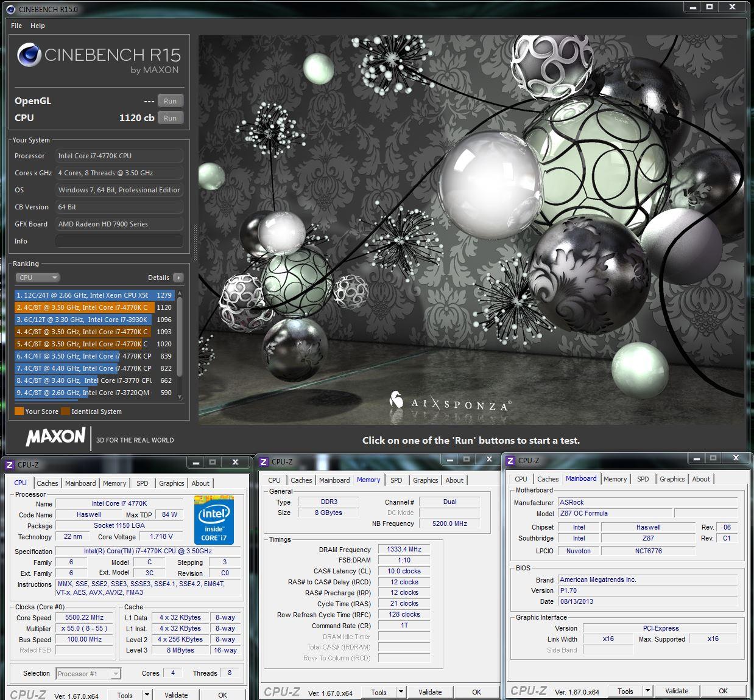Select ranking row 9 i7-3720QM score 590

point(95,393)
